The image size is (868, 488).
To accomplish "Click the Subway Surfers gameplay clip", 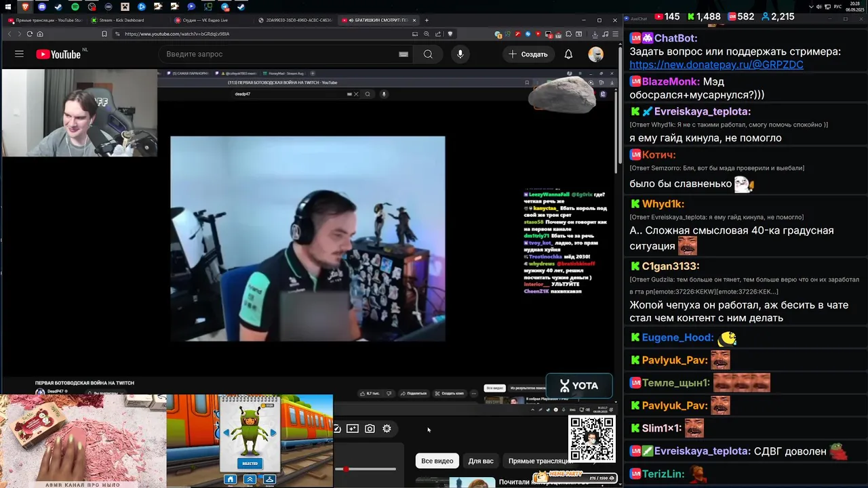I will (x=250, y=441).
